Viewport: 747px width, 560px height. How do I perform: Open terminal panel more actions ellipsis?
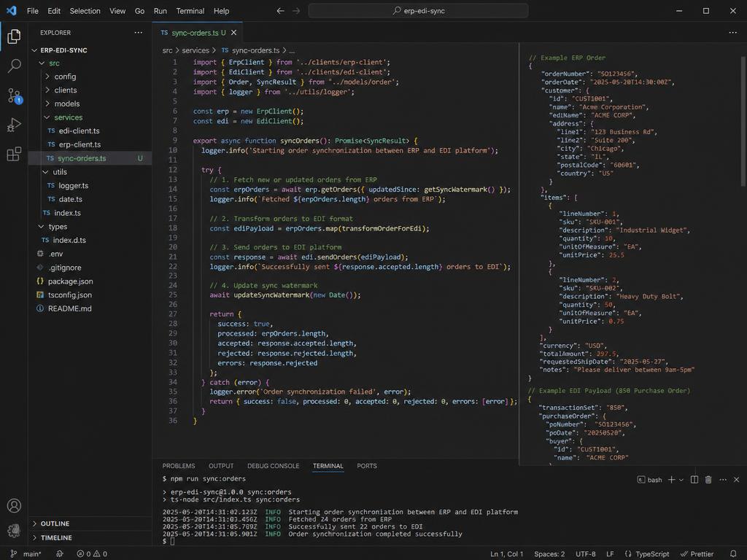(723, 480)
